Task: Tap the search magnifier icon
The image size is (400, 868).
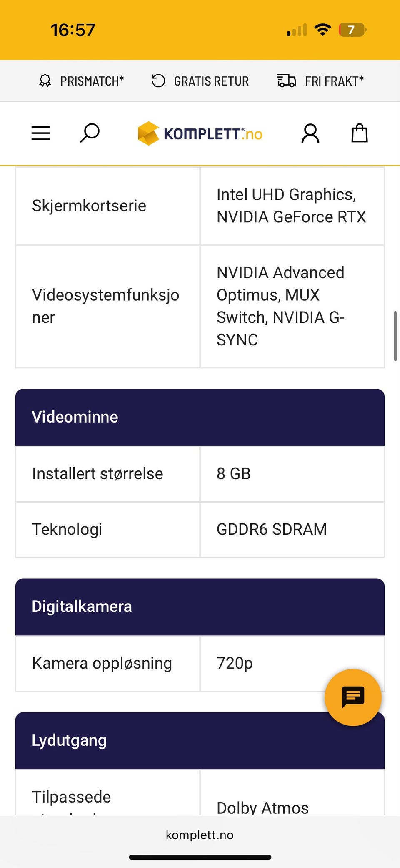Action: pyautogui.click(x=89, y=133)
